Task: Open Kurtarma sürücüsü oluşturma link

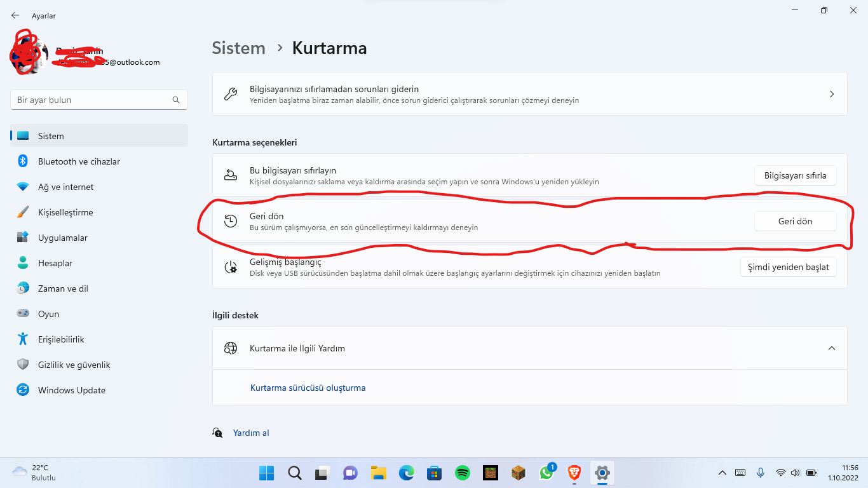Action: (308, 388)
